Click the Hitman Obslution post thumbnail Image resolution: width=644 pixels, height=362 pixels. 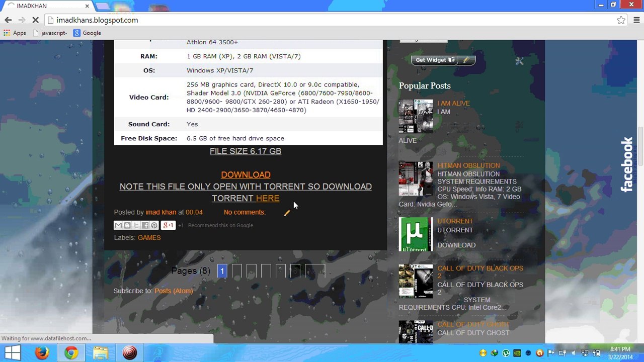[416, 178]
